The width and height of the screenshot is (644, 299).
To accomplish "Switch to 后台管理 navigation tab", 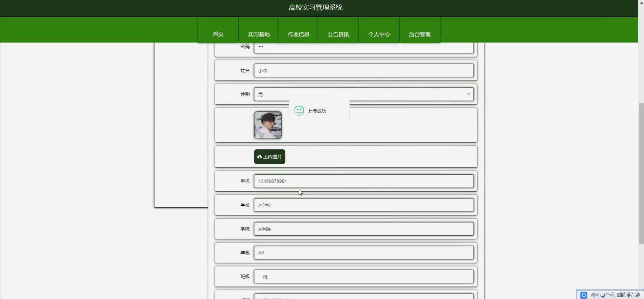I will tap(420, 34).
